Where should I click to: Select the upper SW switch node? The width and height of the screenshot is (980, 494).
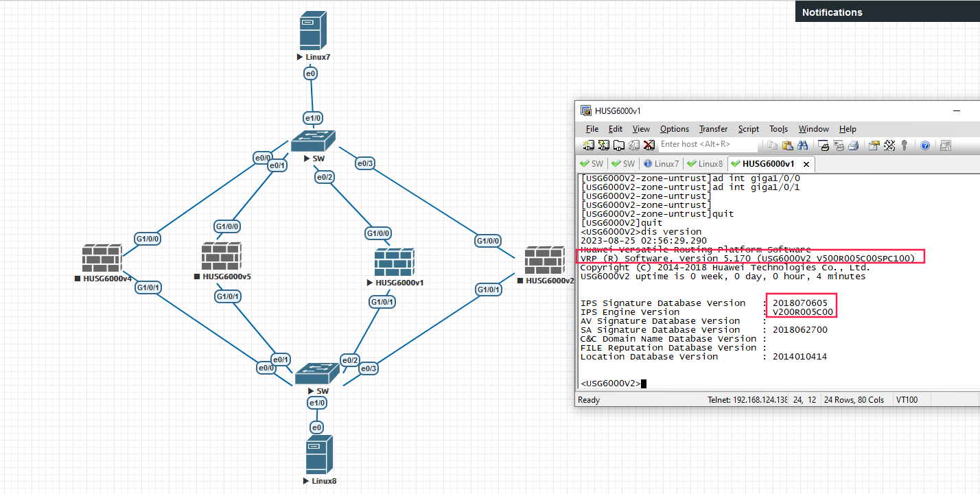click(x=314, y=140)
